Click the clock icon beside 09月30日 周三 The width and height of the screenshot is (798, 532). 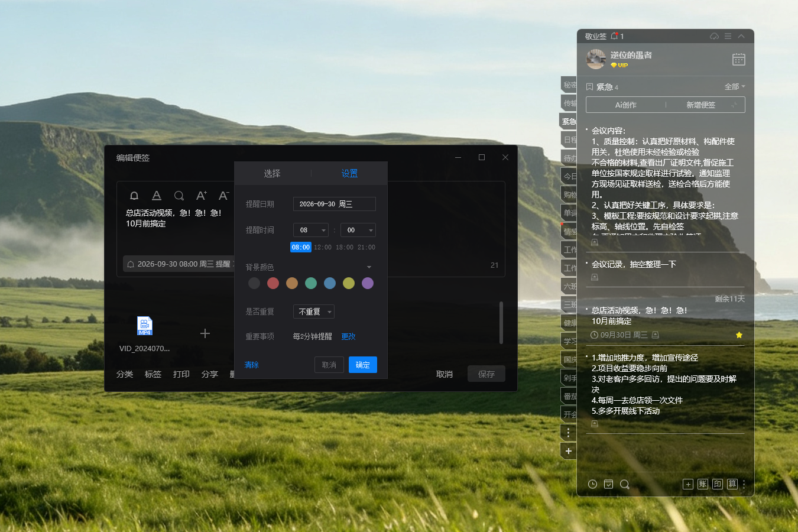(x=594, y=335)
